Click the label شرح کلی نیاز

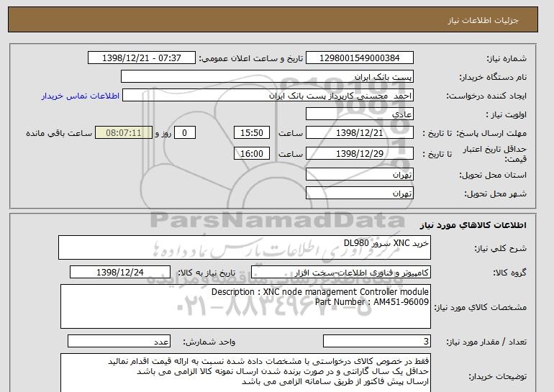tap(500, 248)
